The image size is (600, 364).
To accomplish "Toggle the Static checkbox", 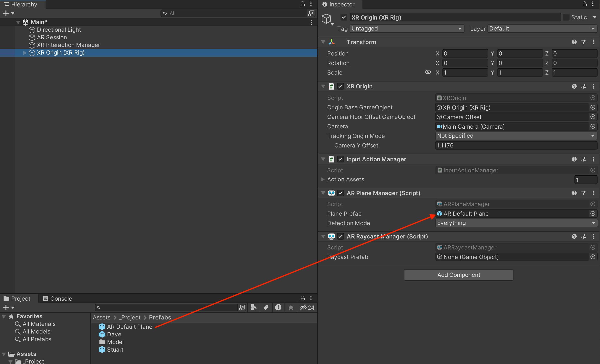I will [566, 17].
